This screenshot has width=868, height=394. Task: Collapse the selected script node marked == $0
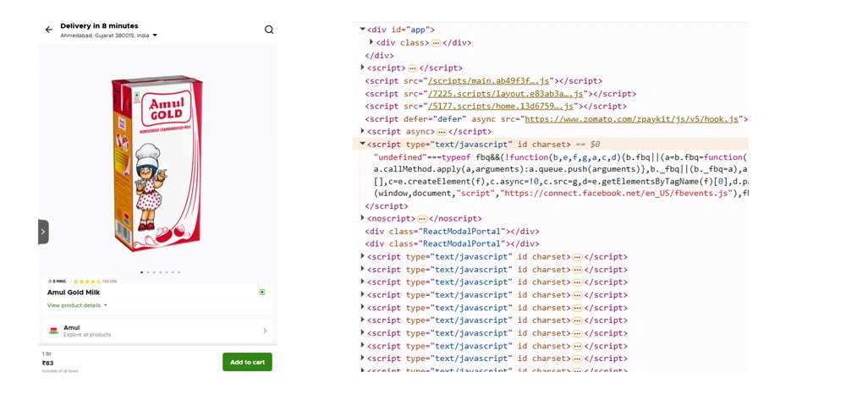pyautogui.click(x=363, y=144)
